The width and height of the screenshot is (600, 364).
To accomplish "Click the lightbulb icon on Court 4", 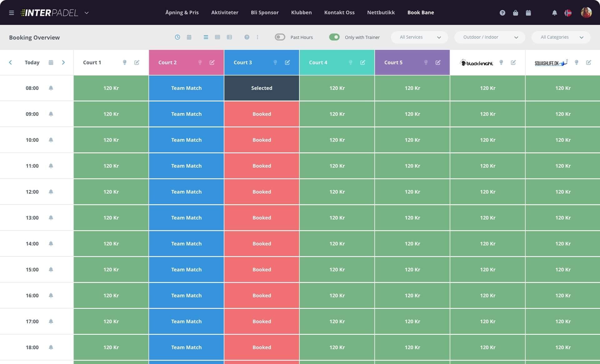I will tap(350, 62).
